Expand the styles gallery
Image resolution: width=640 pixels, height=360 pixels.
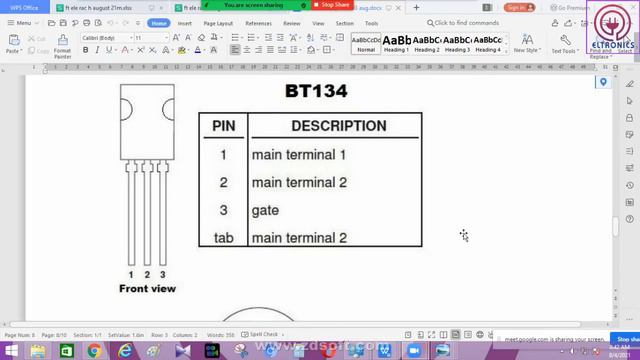coord(506,51)
